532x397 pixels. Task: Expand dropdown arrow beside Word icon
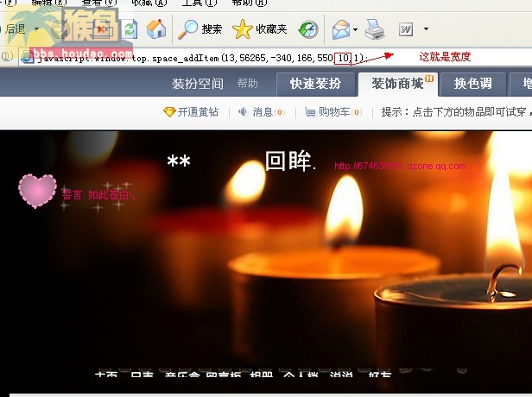coord(426,29)
